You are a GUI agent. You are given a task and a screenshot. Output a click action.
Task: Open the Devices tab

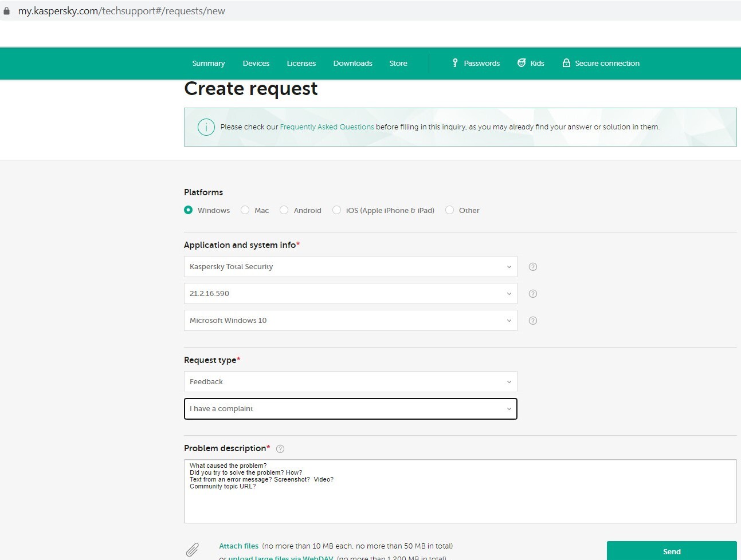point(256,64)
